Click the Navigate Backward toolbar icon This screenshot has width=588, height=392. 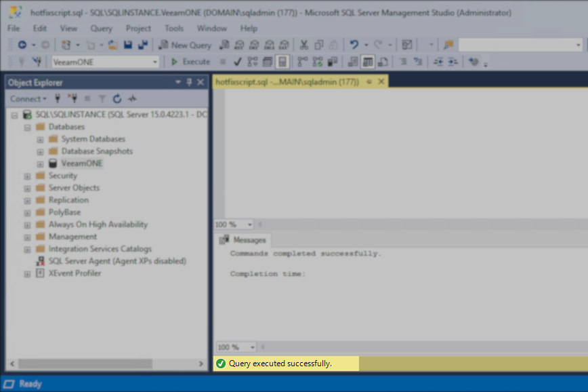pos(22,45)
